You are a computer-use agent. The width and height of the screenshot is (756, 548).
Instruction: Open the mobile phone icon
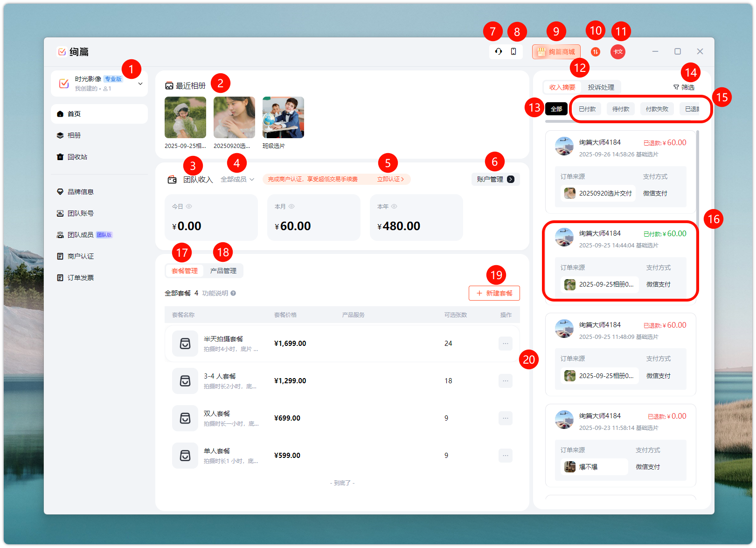pos(513,51)
